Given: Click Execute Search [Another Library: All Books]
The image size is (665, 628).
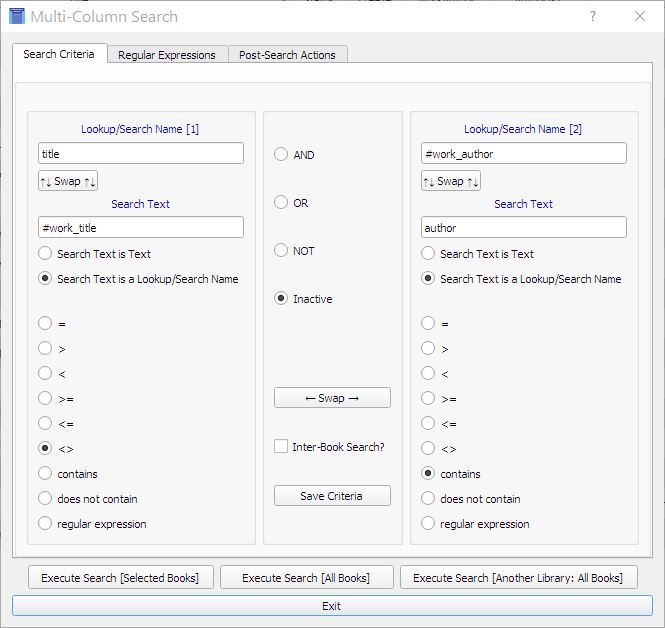Looking at the screenshot, I should tap(518, 578).
